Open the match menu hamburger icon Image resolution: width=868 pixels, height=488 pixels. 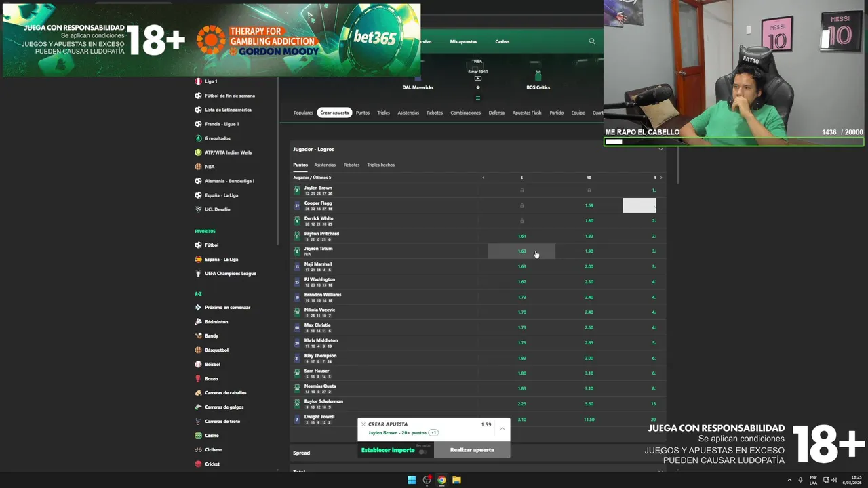click(478, 98)
